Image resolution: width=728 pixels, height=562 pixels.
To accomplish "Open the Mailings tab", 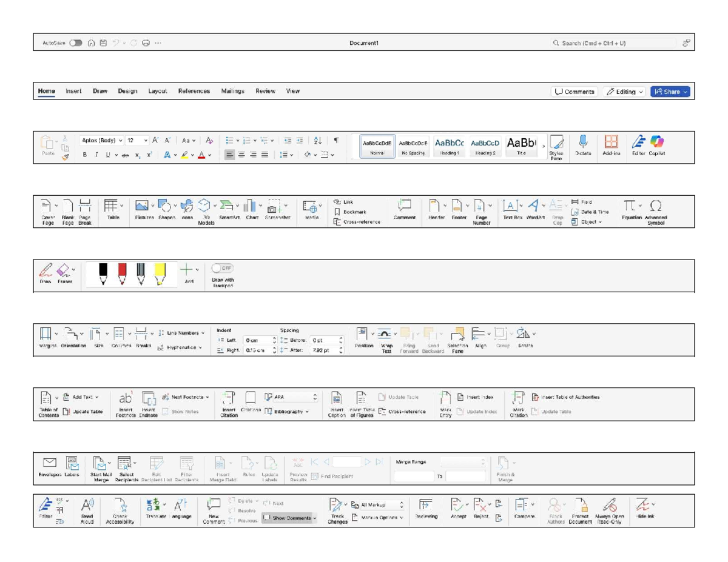I will (232, 91).
